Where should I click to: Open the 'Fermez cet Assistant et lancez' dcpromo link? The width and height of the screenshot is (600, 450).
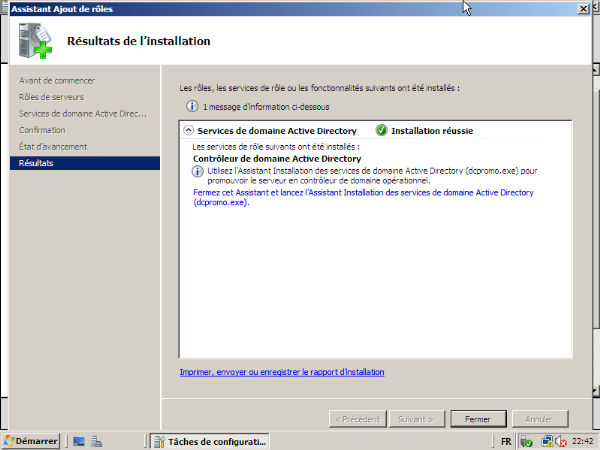pos(363,197)
